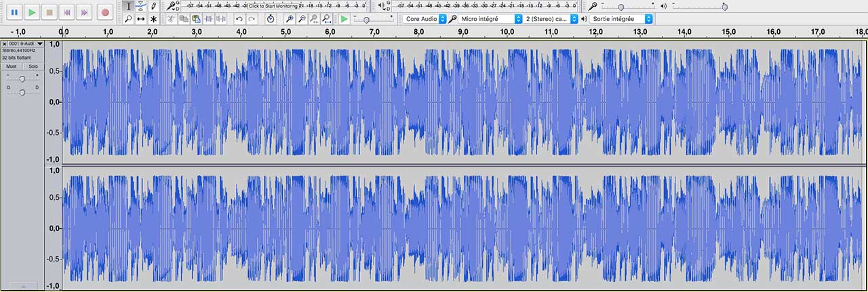Click the Copy icon in edit toolbar

[184, 19]
